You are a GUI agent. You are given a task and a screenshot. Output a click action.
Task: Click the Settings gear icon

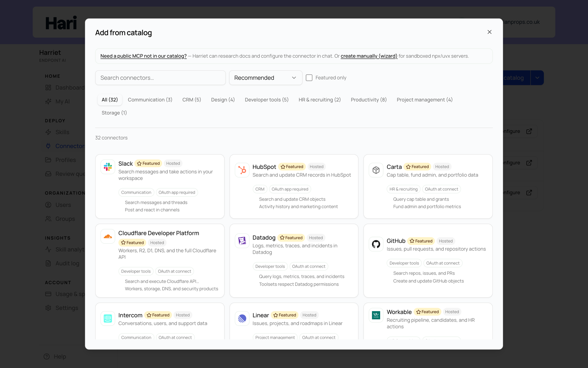[x=48, y=308]
